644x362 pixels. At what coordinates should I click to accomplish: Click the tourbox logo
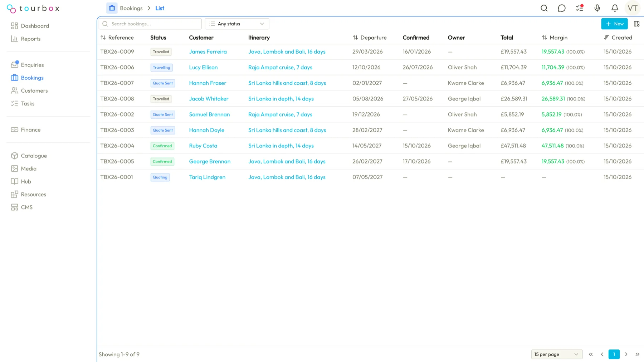click(x=33, y=8)
